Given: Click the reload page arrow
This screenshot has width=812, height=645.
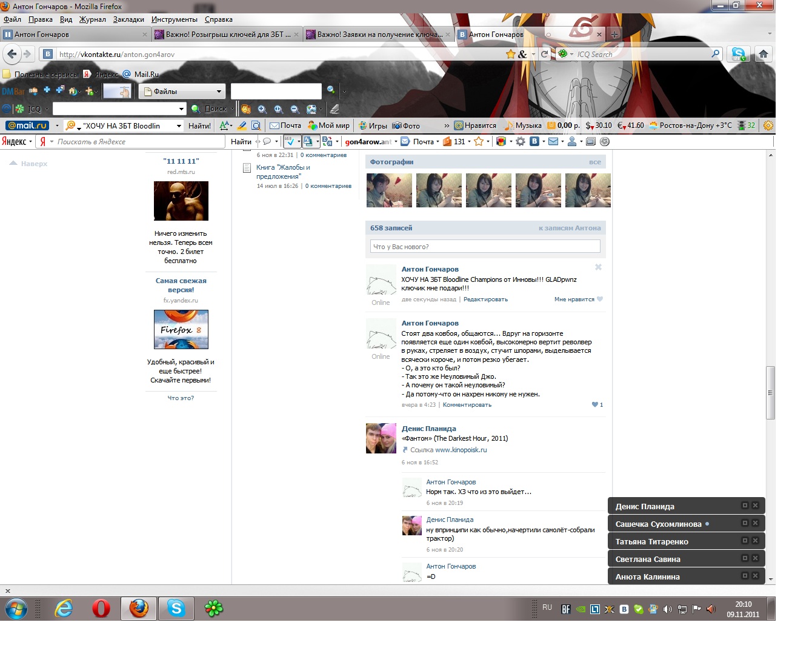Looking at the screenshot, I should tap(544, 54).
